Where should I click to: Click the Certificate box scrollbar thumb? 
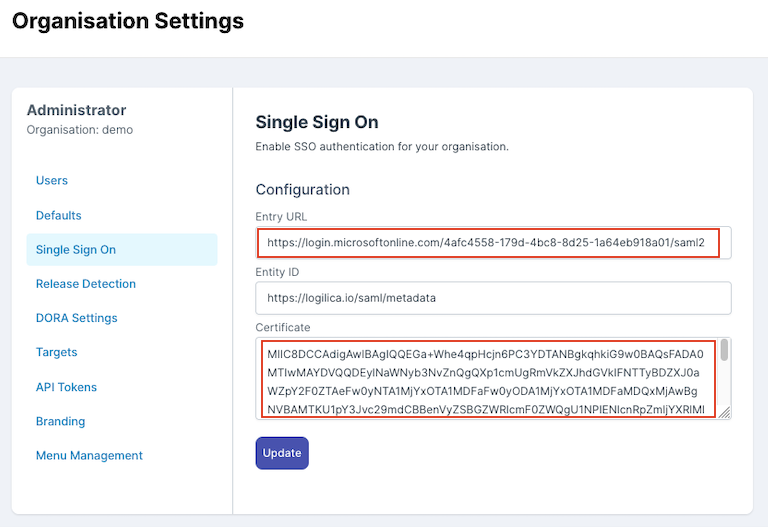coord(724,351)
